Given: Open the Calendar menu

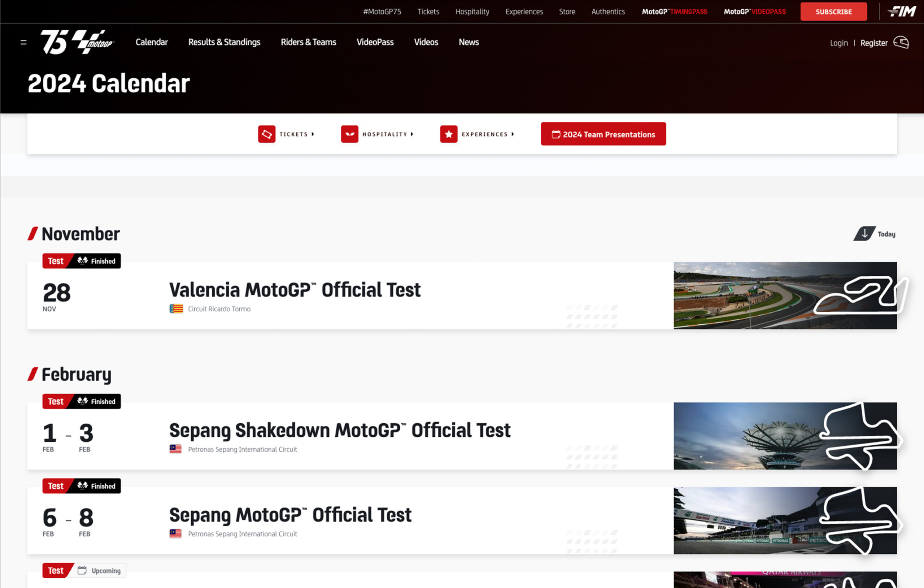Looking at the screenshot, I should coord(152,42).
